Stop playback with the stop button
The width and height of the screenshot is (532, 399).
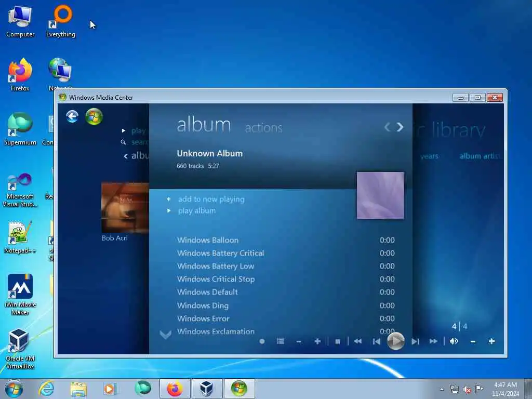[338, 341]
